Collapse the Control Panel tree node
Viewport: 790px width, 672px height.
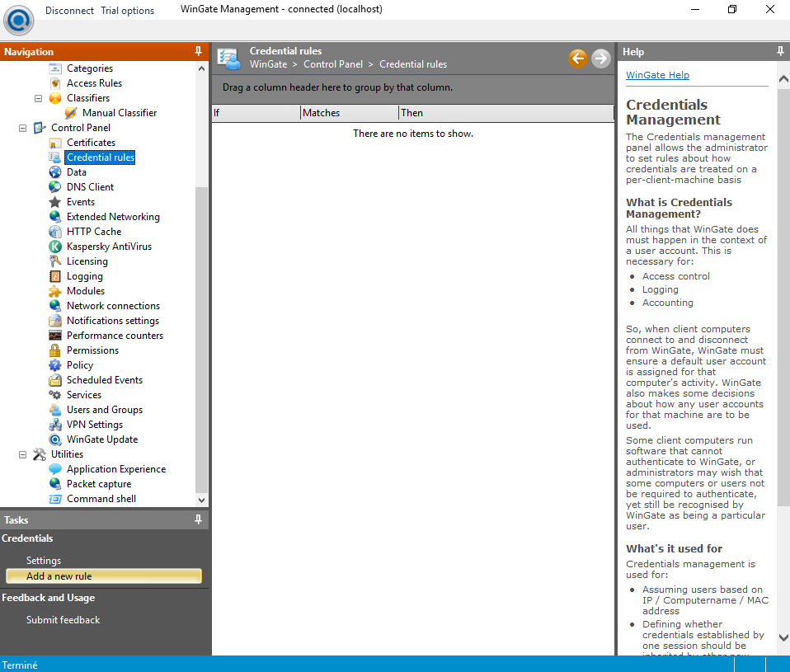22,128
